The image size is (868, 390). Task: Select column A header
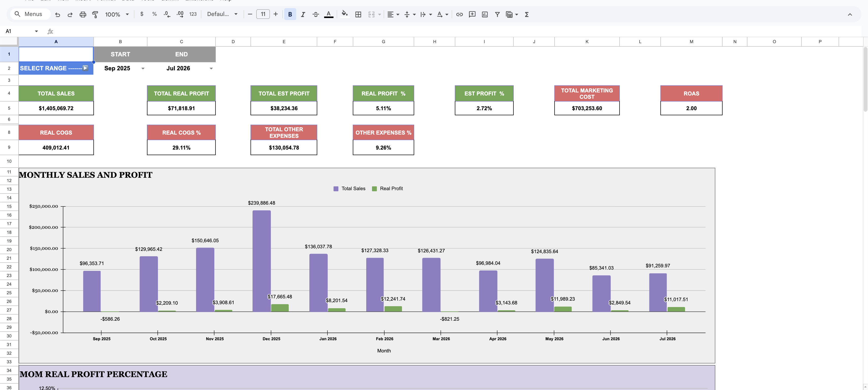point(56,41)
